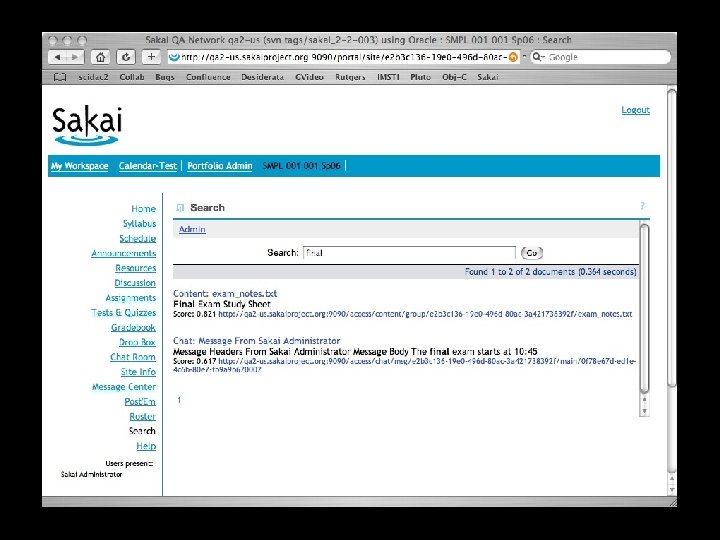The image size is (720, 540).
Task: Click the browser scrollbar down arrow
Action: pos(672,490)
